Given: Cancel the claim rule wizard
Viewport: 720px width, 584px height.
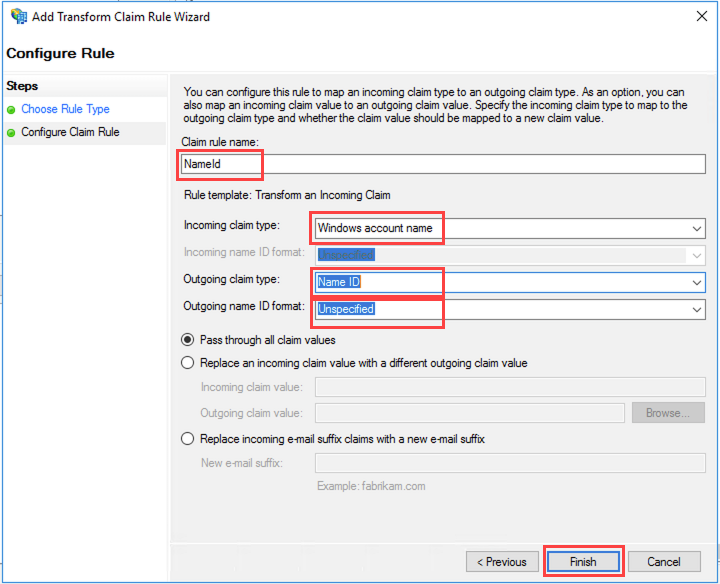Looking at the screenshot, I should (x=664, y=562).
